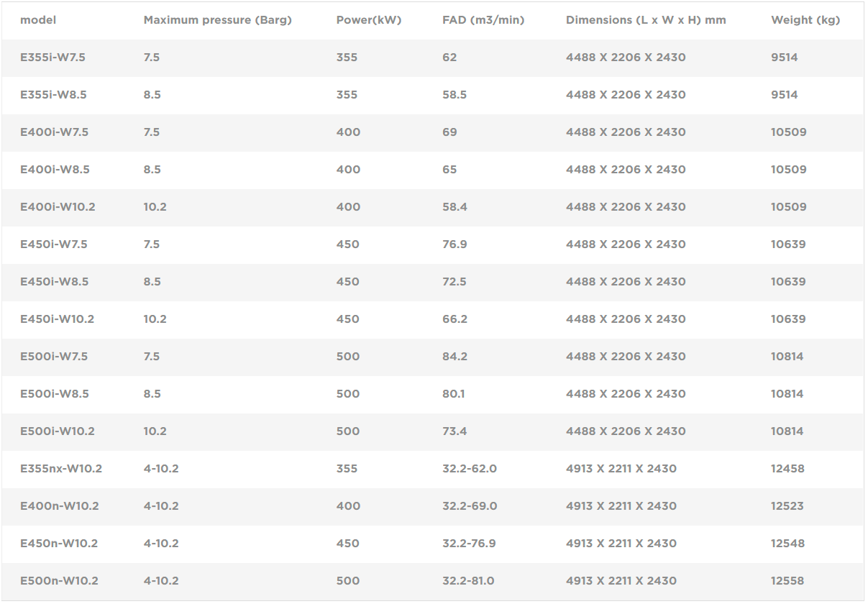Click the 58.5 FAD value
Image resolution: width=868 pixels, height=604 pixels.
coord(454,95)
